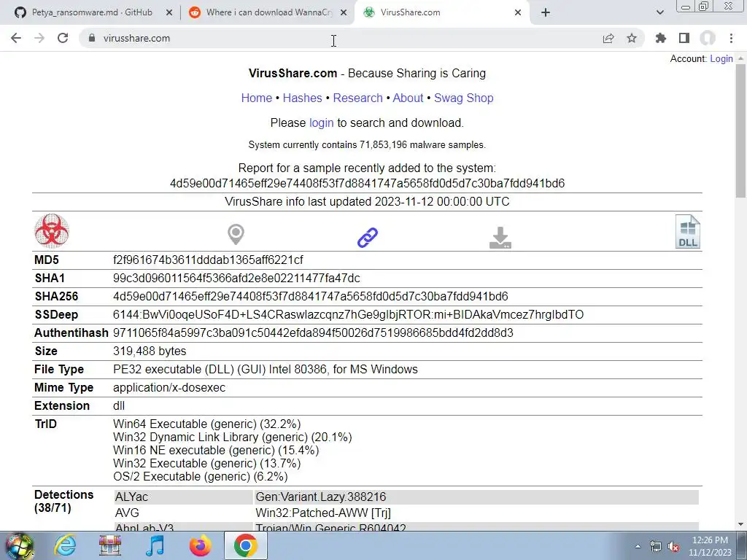
Task: Launch Firefox from the taskbar
Action: [200, 545]
